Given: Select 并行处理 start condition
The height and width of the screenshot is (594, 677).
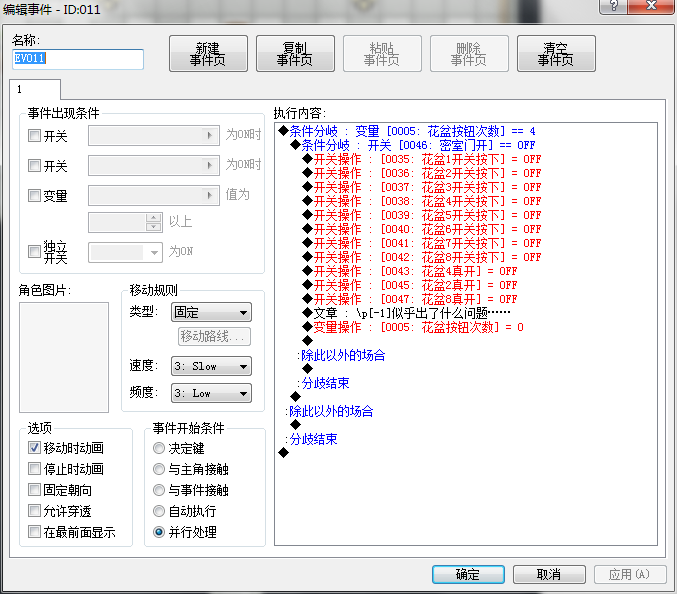Looking at the screenshot, I should click(159, 532).
